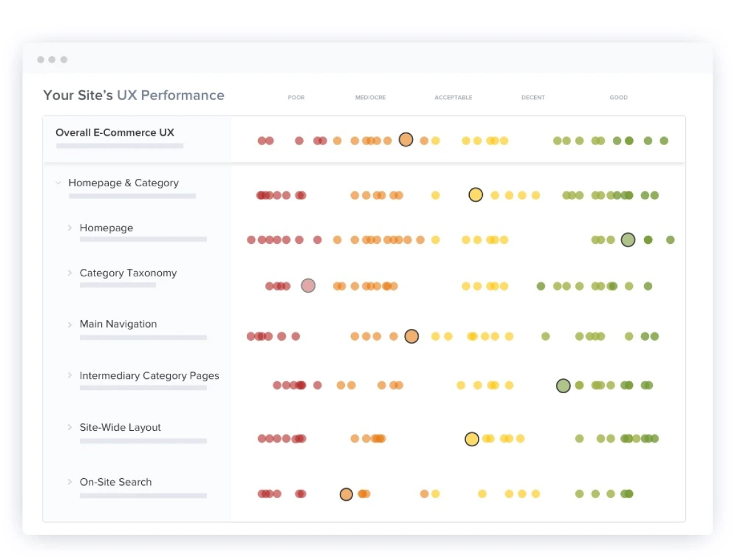
Task: Click the outlined orange dot in Overall E-Commerce UX
Action: 406,140
